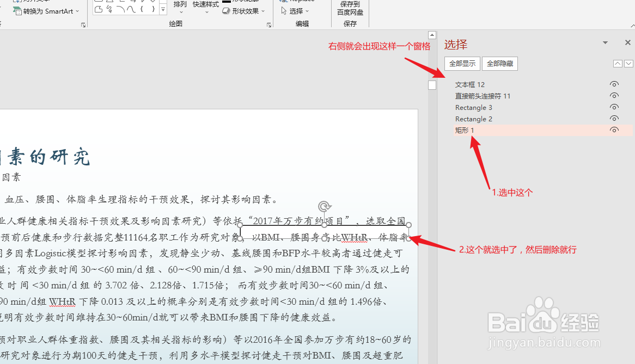Hide Rectangle 3 with its eye icon

[x=614, y=107]
